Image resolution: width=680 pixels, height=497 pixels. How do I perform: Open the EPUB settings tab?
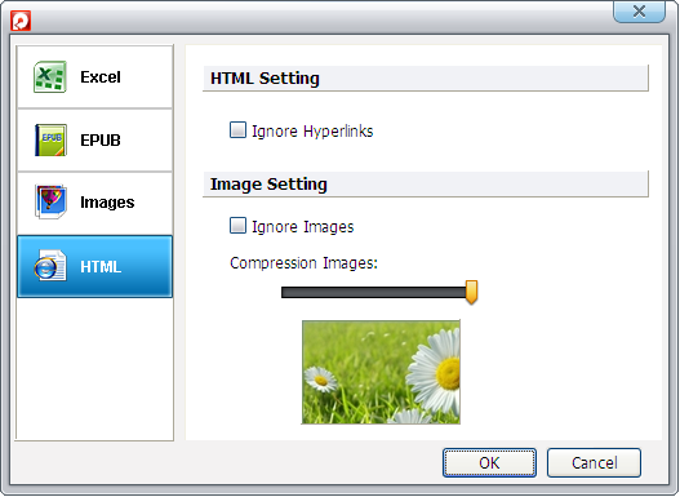point(100,140)
